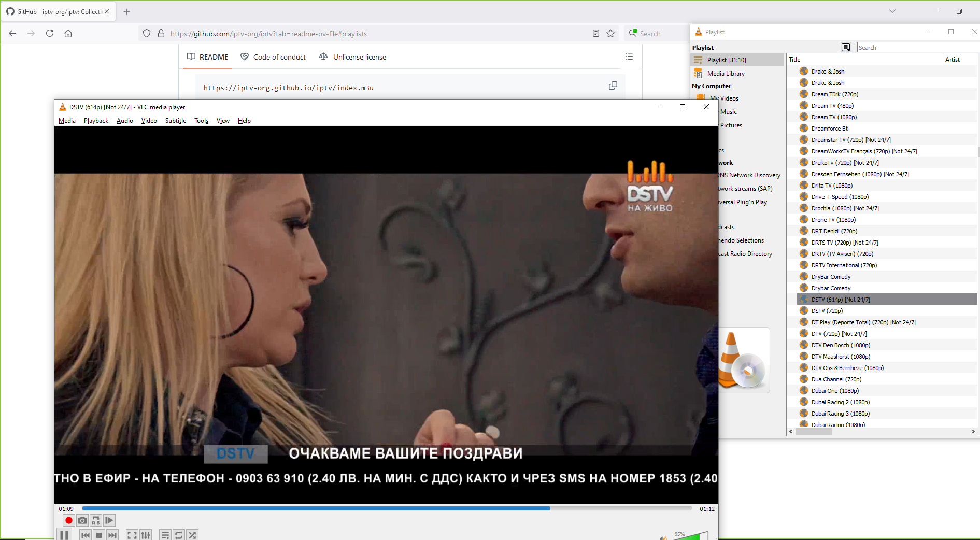Go back in Firefox

coord(12,33)
